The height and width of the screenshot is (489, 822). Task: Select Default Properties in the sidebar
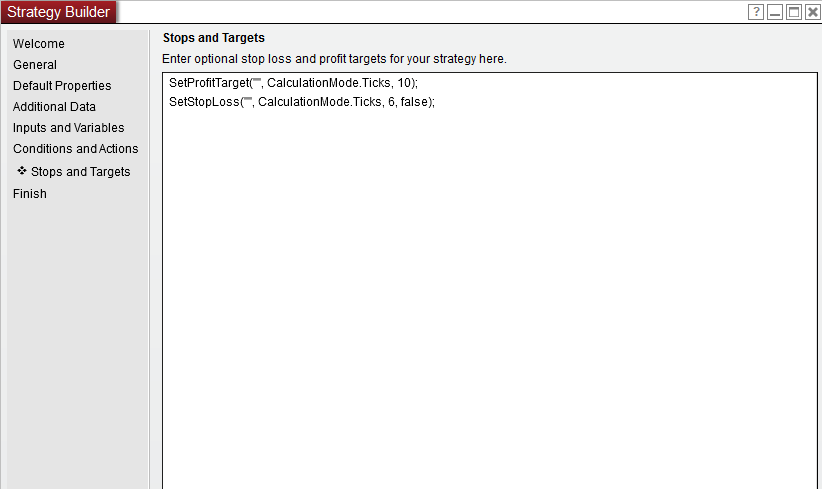point(62,86)
